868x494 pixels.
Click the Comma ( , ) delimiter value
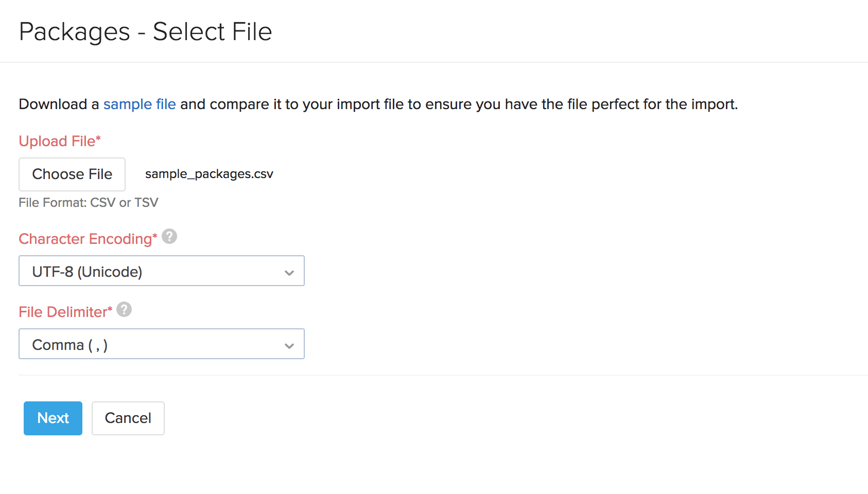click(70, 344)
